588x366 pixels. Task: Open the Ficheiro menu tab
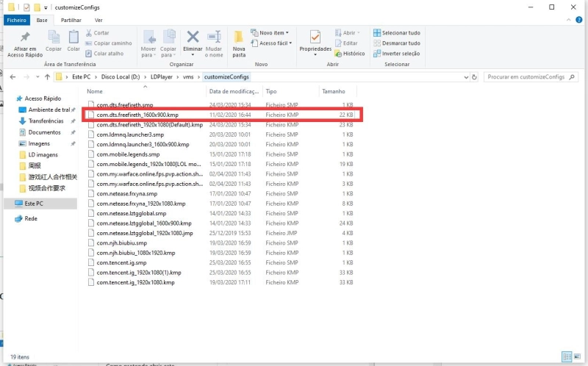click(x=16, y=21)
